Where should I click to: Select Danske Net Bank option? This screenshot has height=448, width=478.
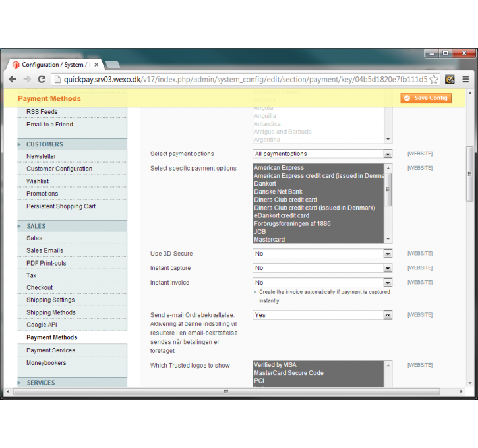click(318, 192)
